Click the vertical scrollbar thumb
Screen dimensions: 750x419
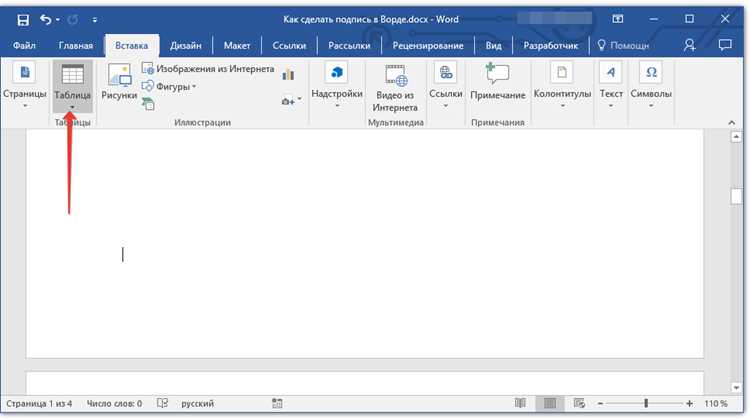pos(736,197)
